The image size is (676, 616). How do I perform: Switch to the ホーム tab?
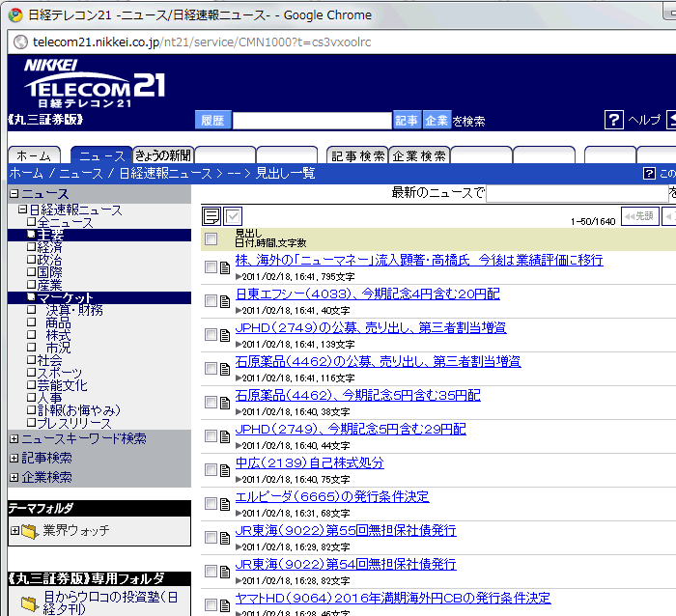coord(34,155)
